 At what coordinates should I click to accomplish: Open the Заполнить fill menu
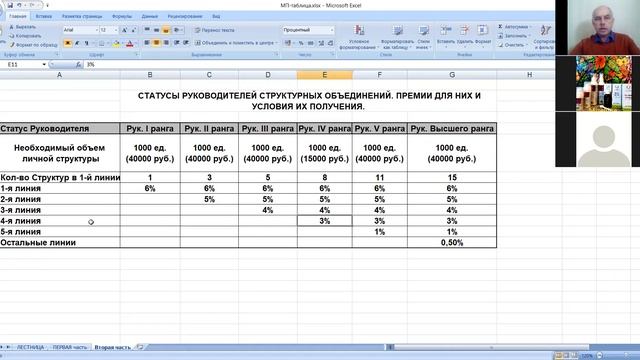click(x=514, y=36)
